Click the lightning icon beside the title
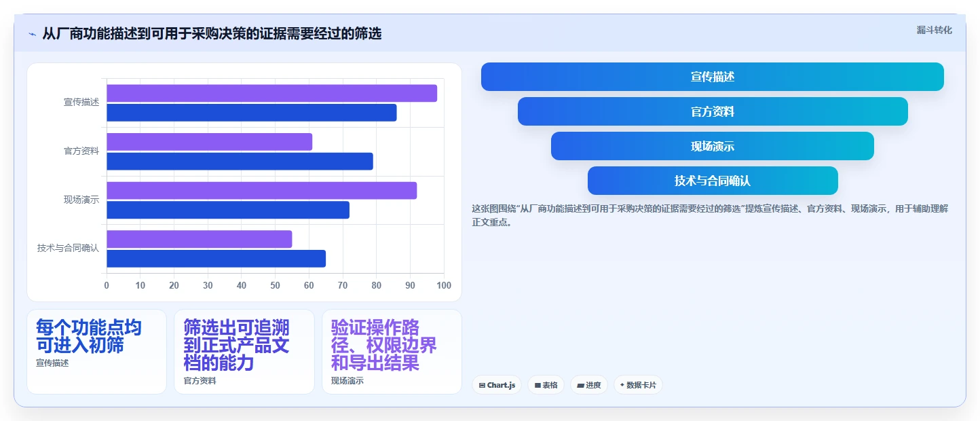980x421 pixels. pos(32,33)
